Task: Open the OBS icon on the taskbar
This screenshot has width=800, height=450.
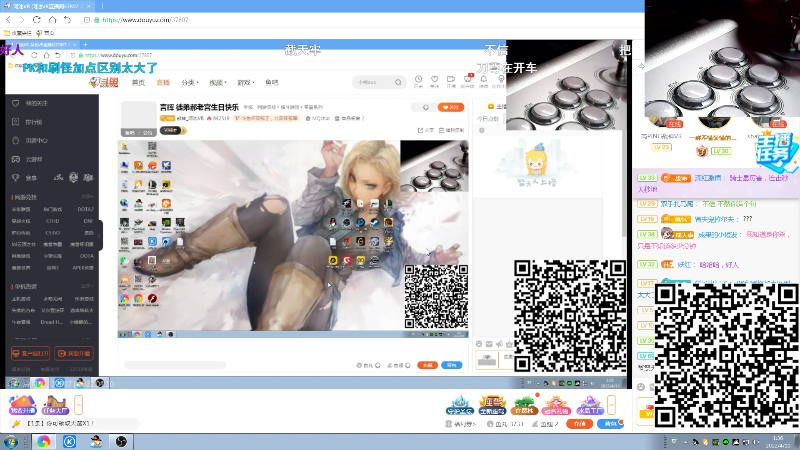Action: [x=121, y=442]
